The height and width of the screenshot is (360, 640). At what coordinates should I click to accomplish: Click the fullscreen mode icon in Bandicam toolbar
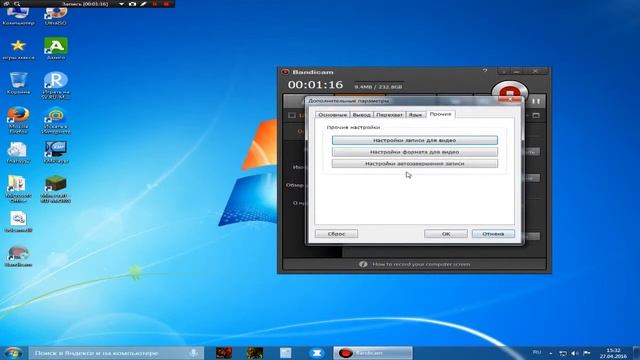click(x=536, y=116)
